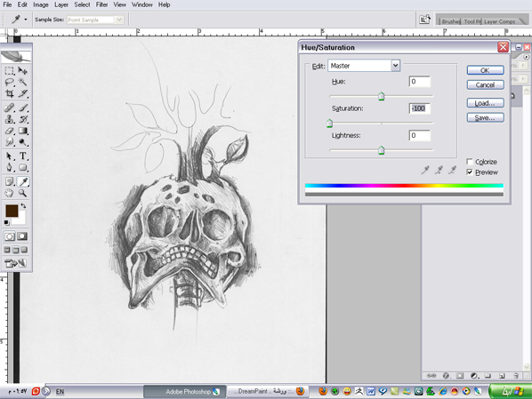Open the Layer menu
The height and width of the screenshot is (399, 532).
pos(61,4)
